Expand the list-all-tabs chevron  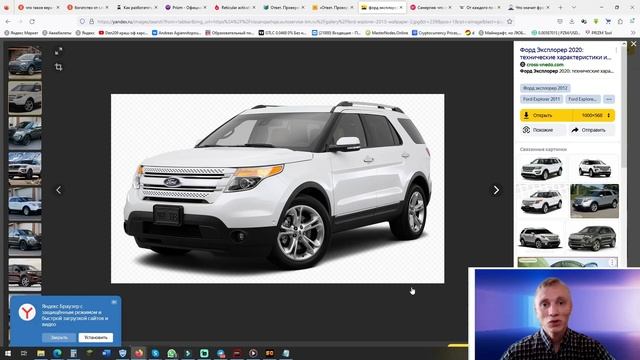(x=573, y=7)
